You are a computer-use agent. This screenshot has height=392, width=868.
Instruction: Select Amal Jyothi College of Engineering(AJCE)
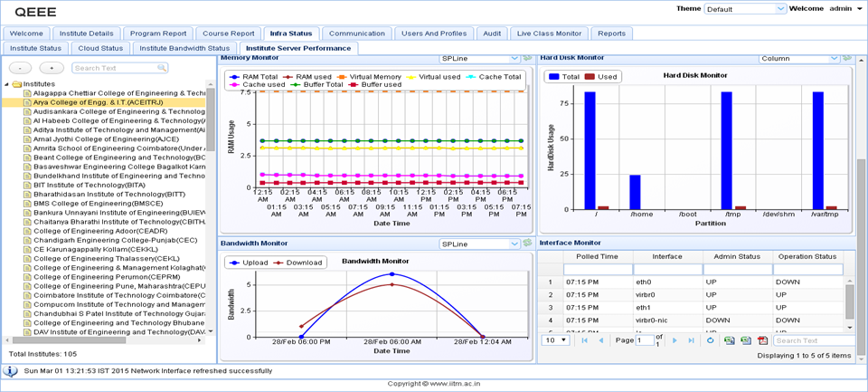pos(105,139)
